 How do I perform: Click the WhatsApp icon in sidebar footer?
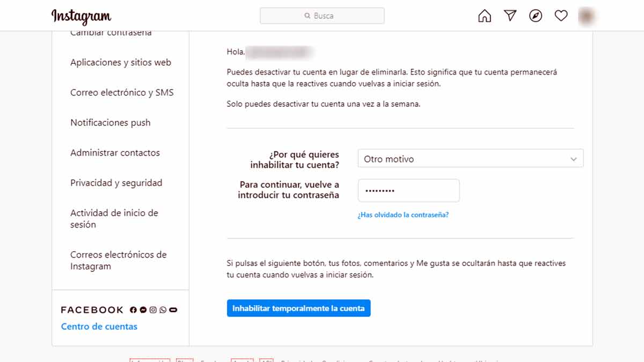click(x=163, y=310)
